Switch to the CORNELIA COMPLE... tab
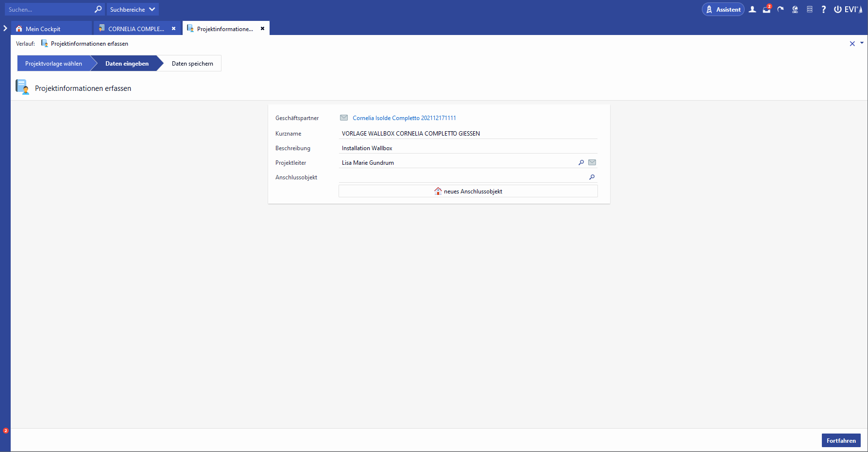This screenshot has width=868, height=452. click(136, 29)
